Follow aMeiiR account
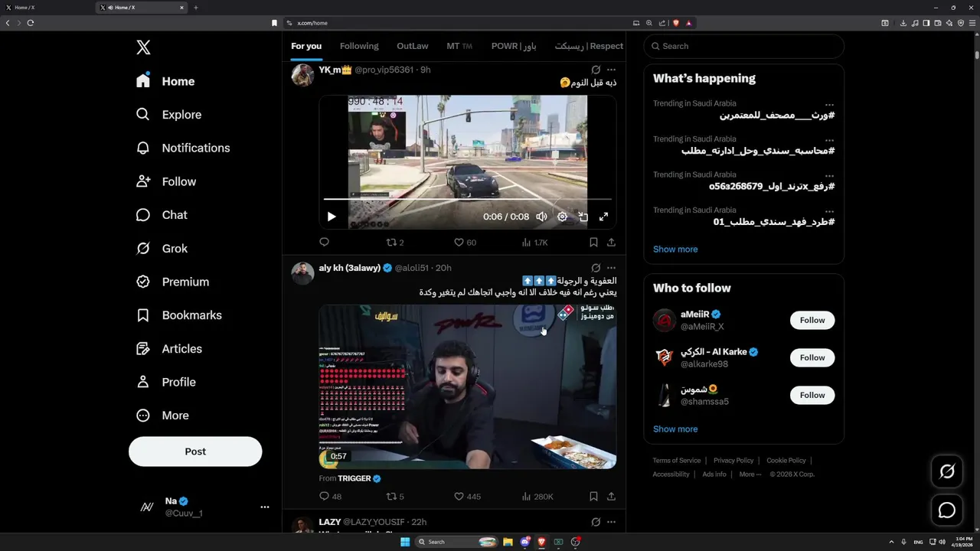Screen dimensions: 980x551 click(812, 321)
